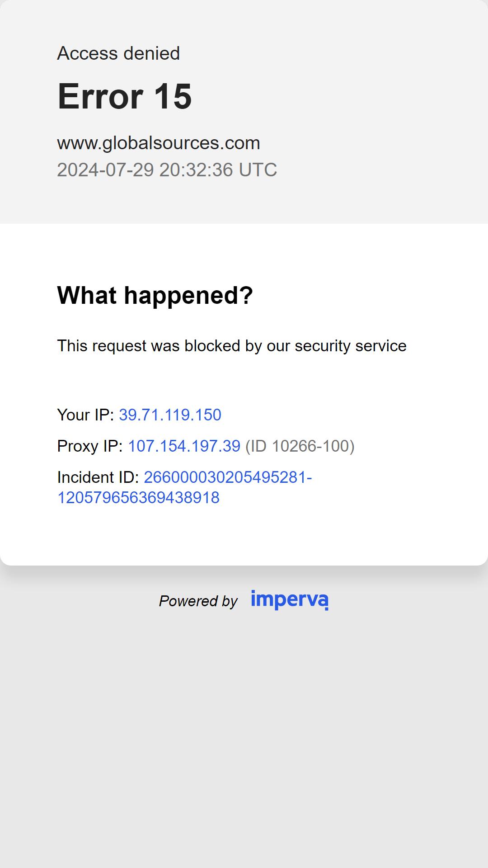The height and width of the screenshot is (868, 488).
Task: Click the word Error in the title
Action: 100,96
